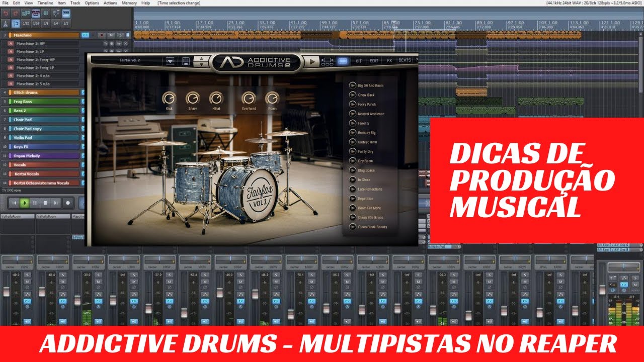Preview the Dry Room preset
This screenshot has width=644, height=362.
pyautogui.click(x=353, y=161)
